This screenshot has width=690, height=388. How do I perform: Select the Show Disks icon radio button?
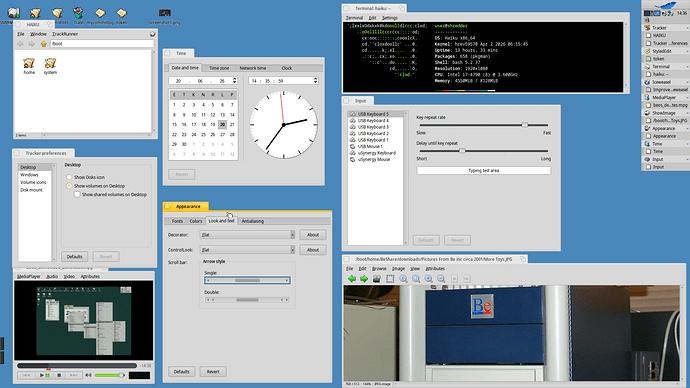coord(69,177)
